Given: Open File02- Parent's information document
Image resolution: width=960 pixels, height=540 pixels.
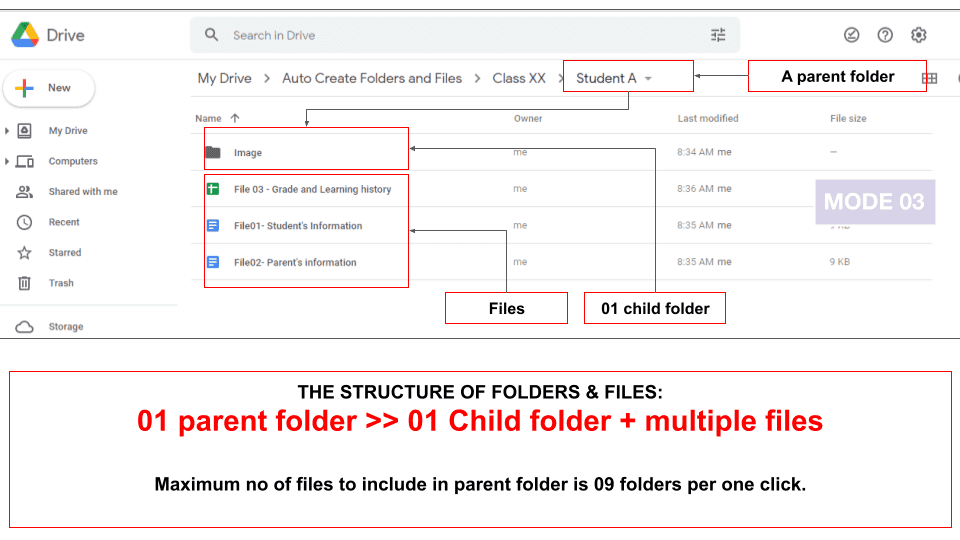Looking at the screenshot, I should [295, 262].
